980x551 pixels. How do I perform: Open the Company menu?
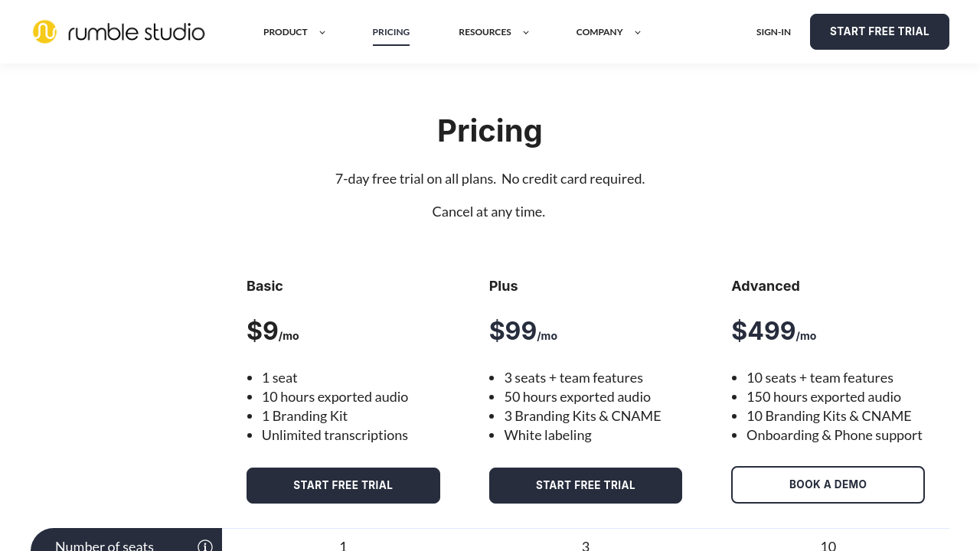(x=599, y=32)
